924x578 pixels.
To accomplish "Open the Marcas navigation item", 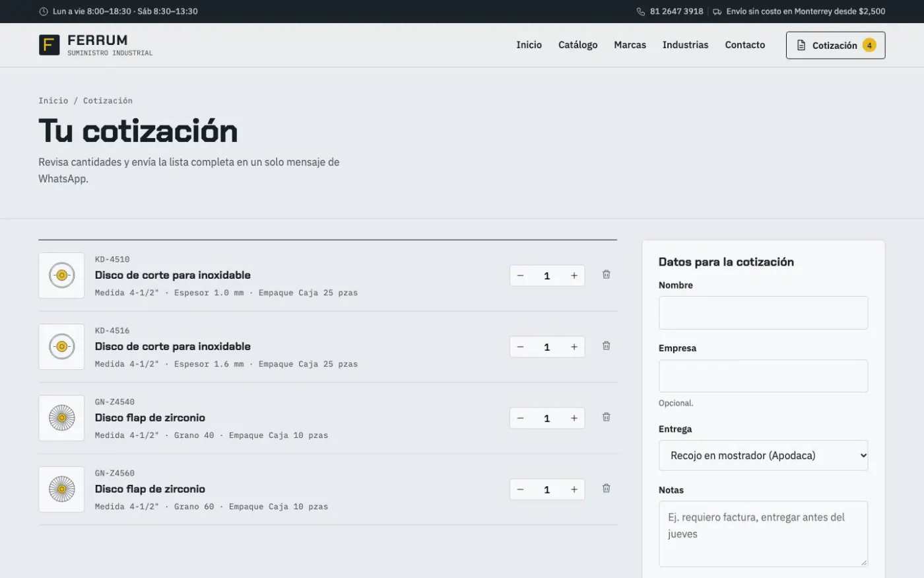I will pyautogui.click(x=630, y=45).
